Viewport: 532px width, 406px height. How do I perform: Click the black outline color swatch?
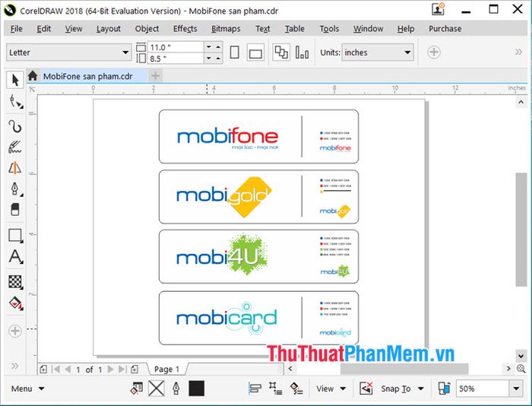[x=196, y=389]
